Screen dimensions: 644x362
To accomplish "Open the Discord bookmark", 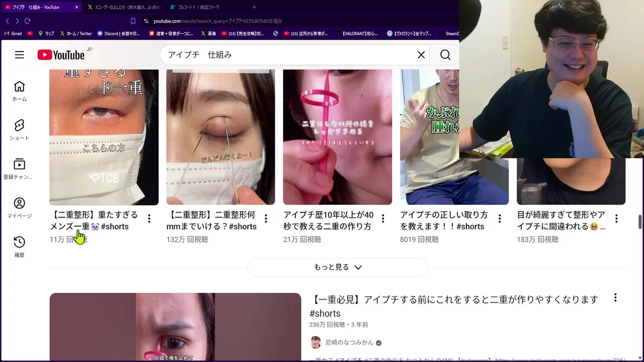I will click(119, 34).
